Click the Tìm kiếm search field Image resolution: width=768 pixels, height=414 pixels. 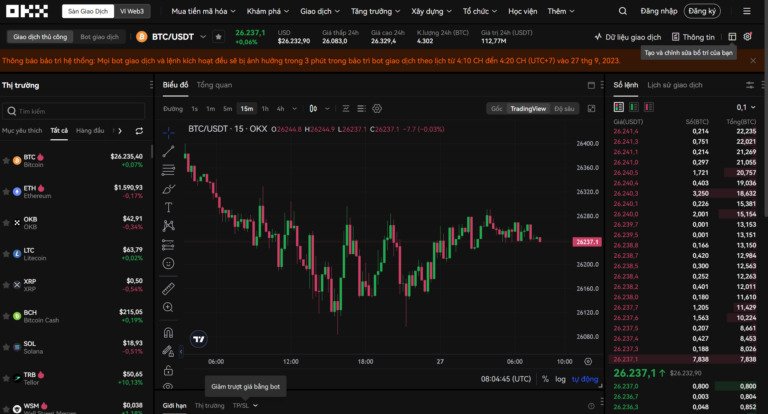(x=75, y=111)
